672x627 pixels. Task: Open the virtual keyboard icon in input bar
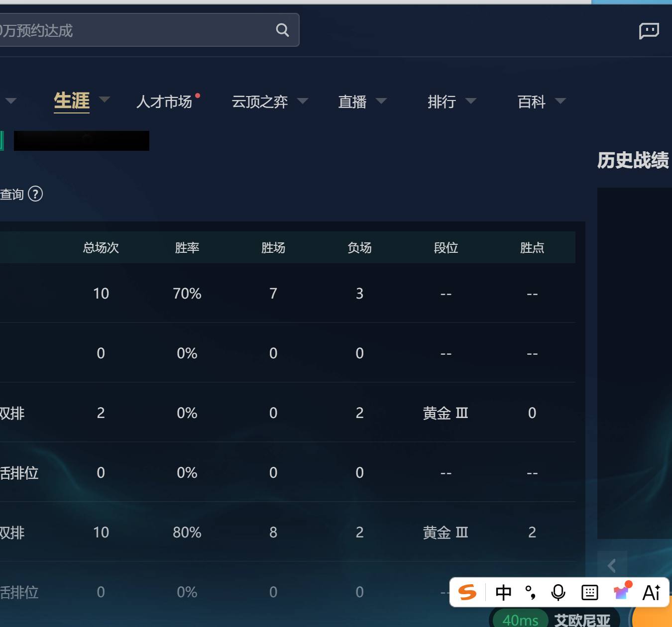(x=589, y=592)
